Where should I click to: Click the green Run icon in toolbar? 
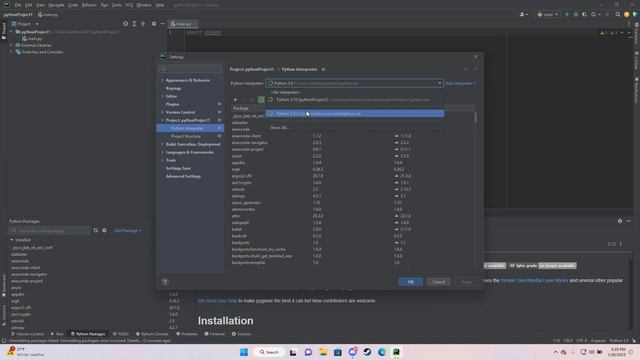[x=567, y=14]
